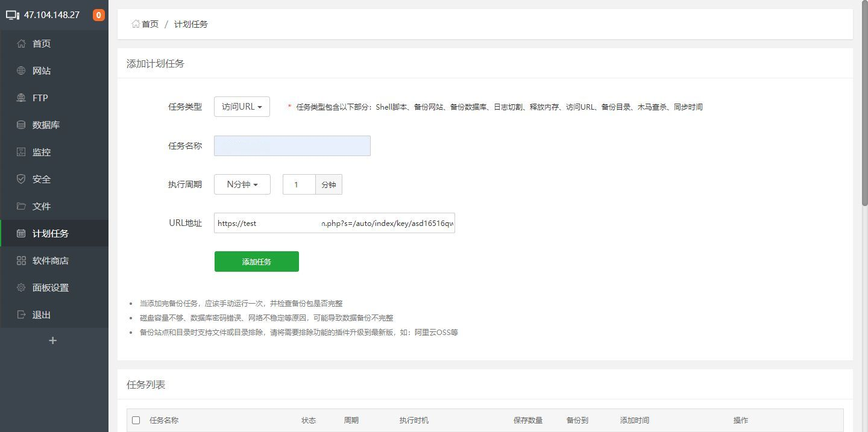Click the orange notification badge showing 0
Viewport: 868px width, 432px height.
pyautogui.click(x=98, y=15)
